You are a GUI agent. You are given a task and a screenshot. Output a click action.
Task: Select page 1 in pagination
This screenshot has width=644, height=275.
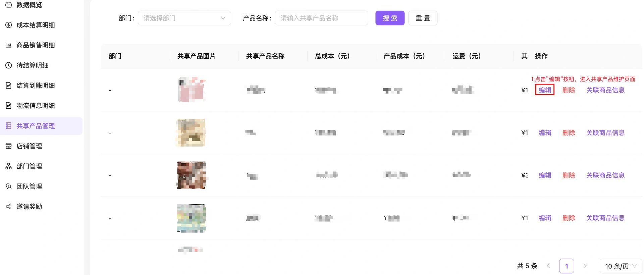point(567,266)
